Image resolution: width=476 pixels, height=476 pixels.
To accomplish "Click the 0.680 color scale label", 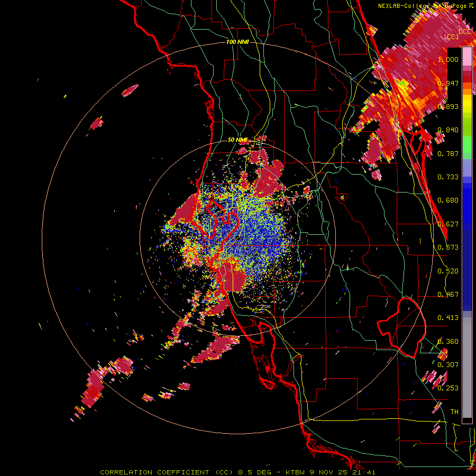I will pos(448,200).
